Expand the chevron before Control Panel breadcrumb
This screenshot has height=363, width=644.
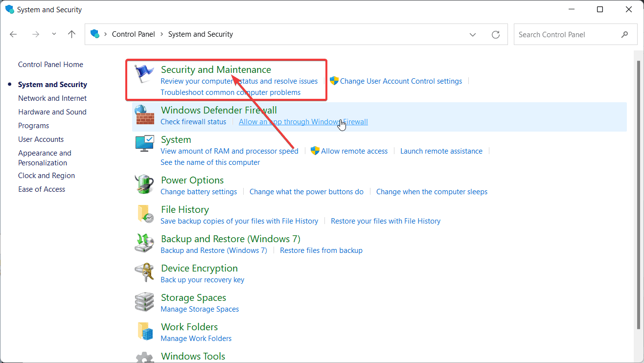pyautogui.click(x=105, y=34)
